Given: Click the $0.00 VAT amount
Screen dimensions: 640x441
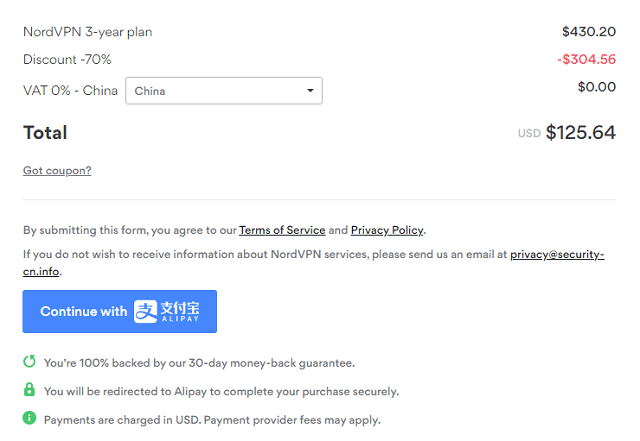Looking at the screenshot, I should click(597, 87).
